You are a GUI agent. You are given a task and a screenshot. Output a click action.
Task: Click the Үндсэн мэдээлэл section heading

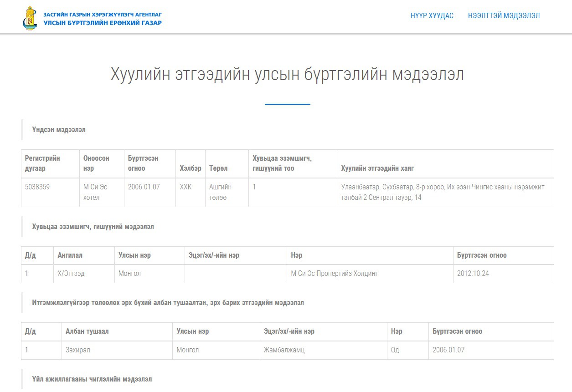point(59,130)
